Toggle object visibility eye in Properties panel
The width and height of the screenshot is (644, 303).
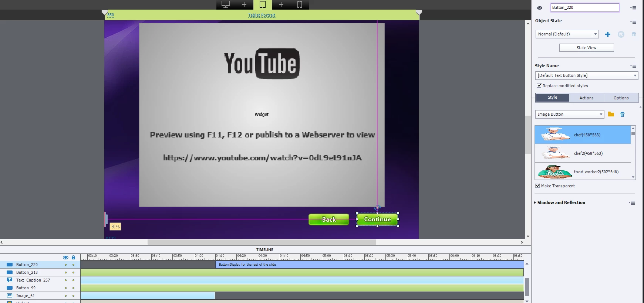click(540, 8)
